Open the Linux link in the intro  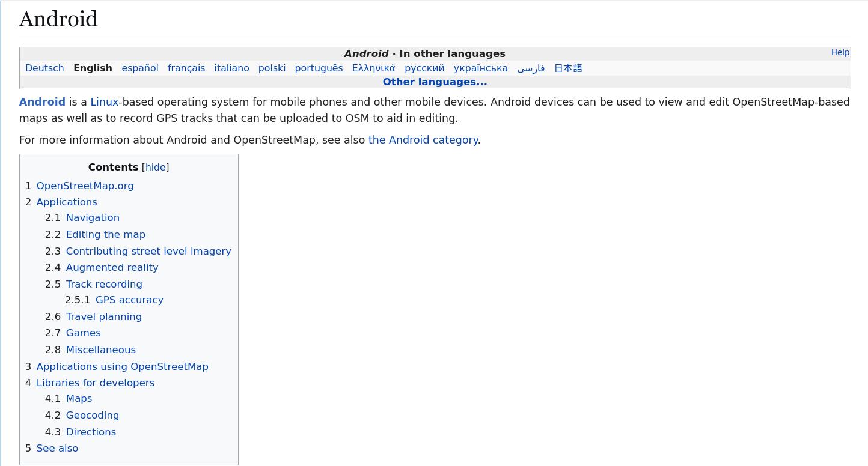(104, 102)
